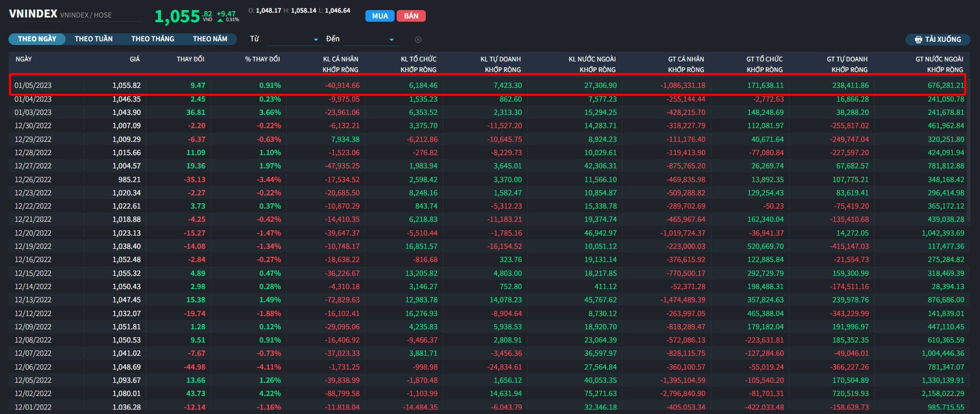Click GT Tự Doanh Khớp Ròng header
This screenshot has height=414, width=980.
(847, 64)
